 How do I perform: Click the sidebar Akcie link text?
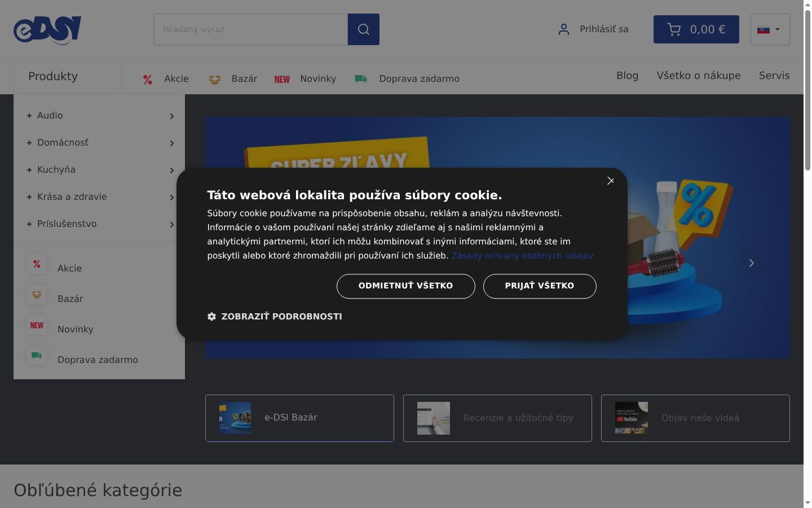tap(69, 269)
